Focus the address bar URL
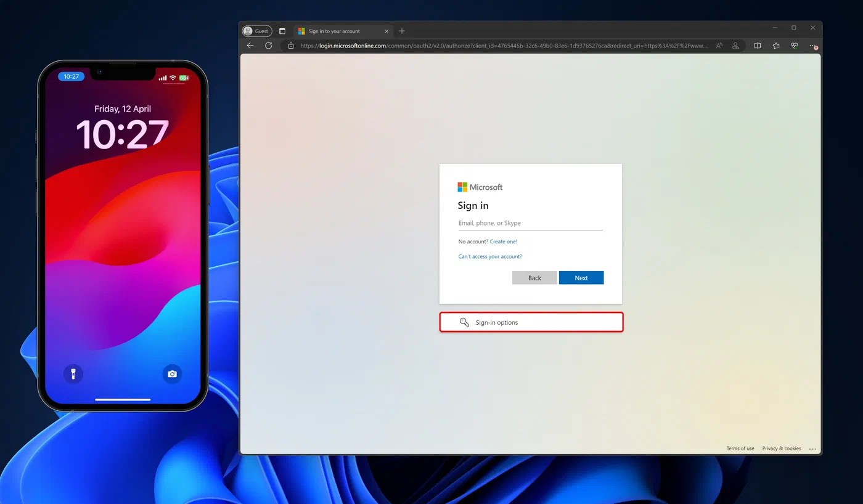 504,46
